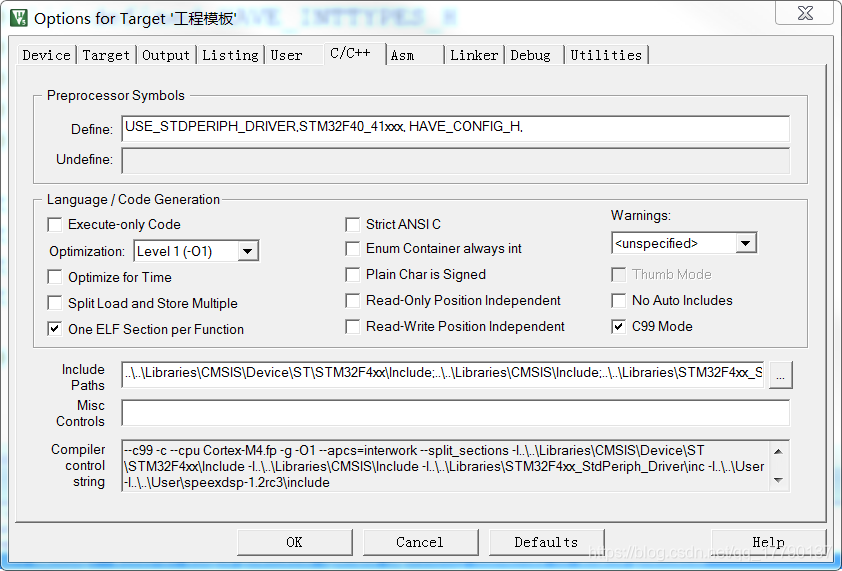Enable Strict ANSI C
The height and width of the screenshot is (571, 842).
tap(352, 225)
